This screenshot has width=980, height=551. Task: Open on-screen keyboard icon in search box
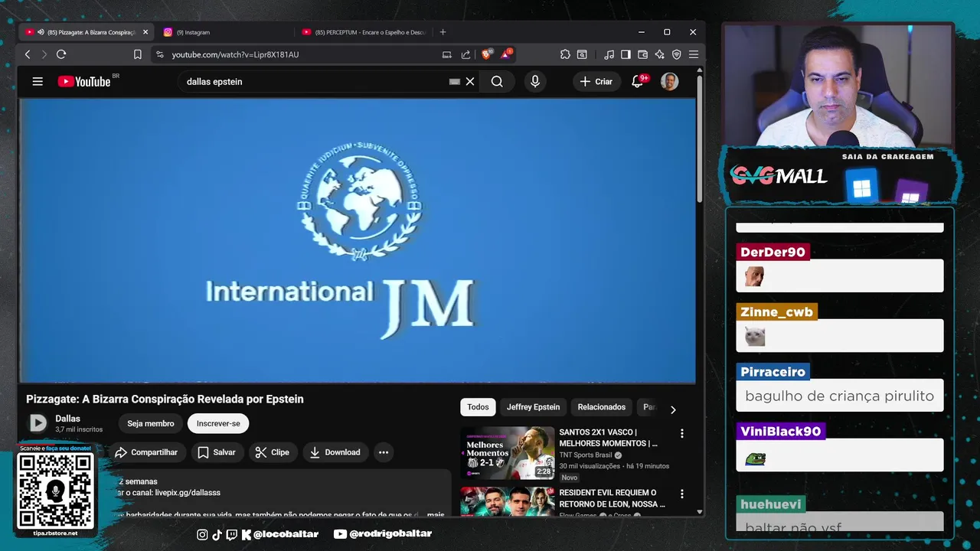pos(454,81)
